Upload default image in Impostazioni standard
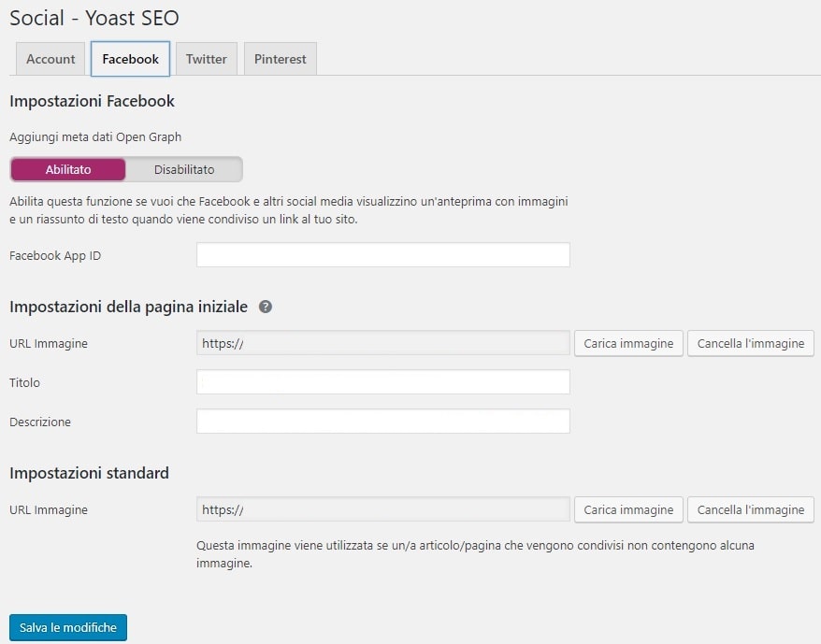Screen dimensions: 821x644 pyautogui.click(x=628, y=510)
